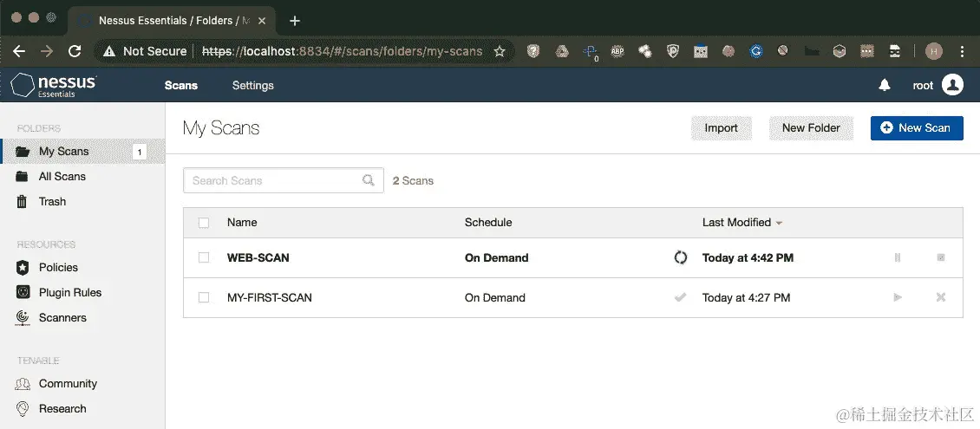This screenshot has width=980, height=429.
Task: Click the root username label
Action: tap(923, 86)
